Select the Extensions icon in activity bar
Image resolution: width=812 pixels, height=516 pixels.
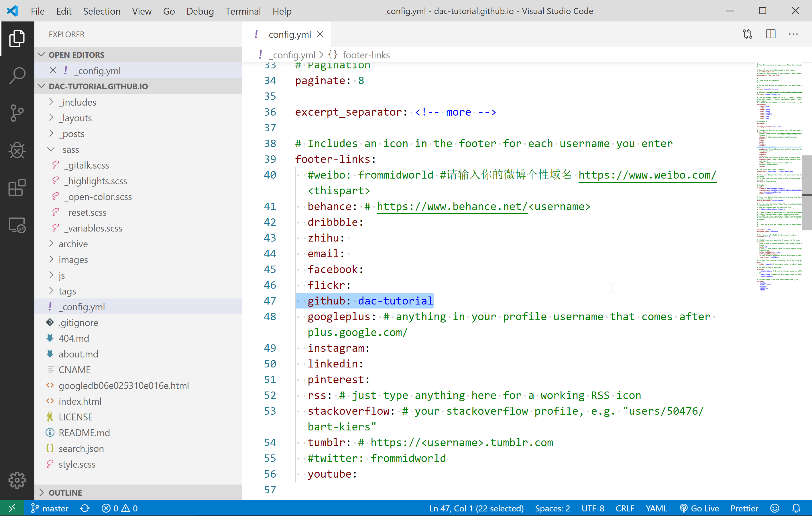(x=16, y=189)
